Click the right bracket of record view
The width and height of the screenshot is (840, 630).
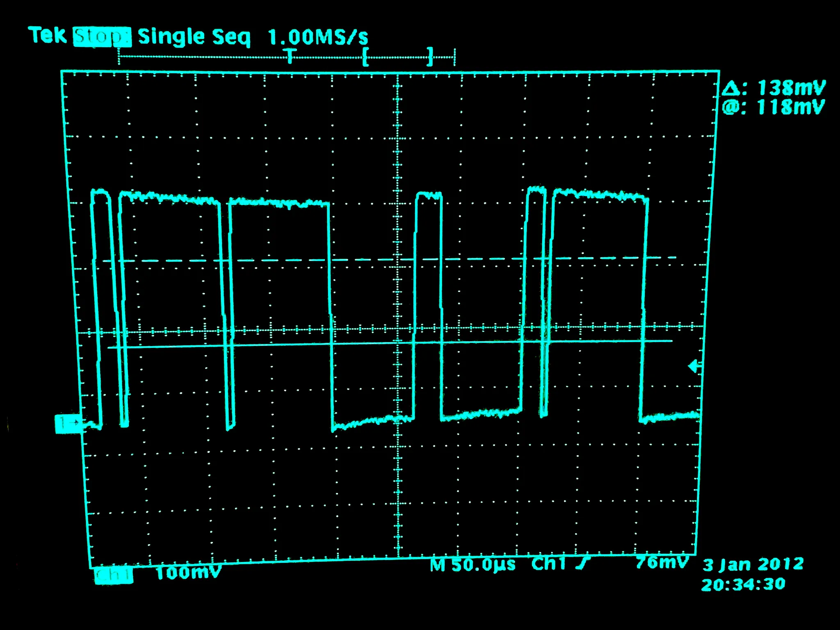tap(429, 57)
